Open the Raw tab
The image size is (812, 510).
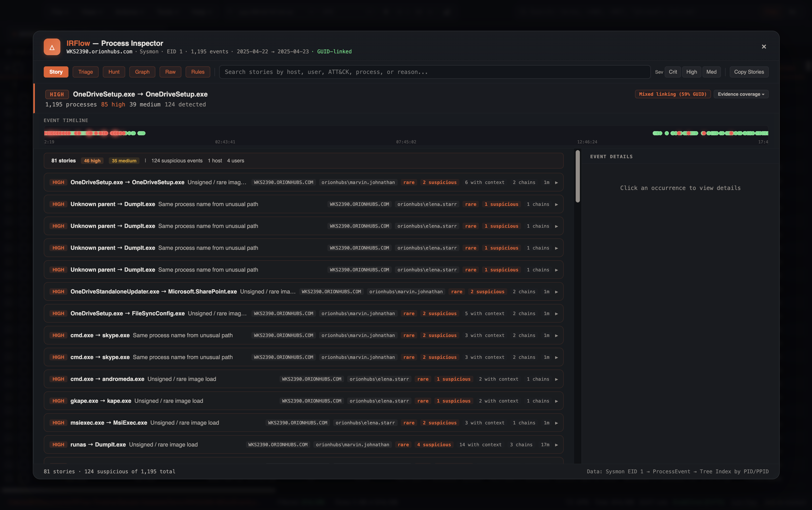click(x=170, y=72)
